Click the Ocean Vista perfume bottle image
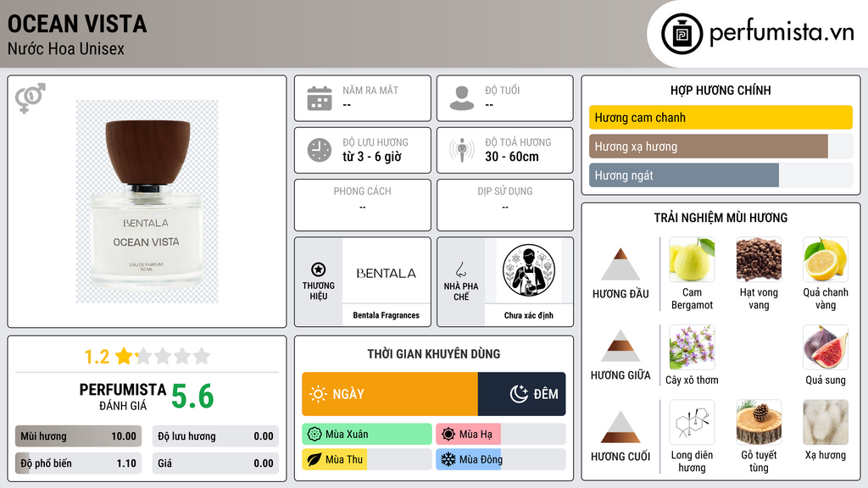This screenshot has height=488, width=868. tap(147, 202)
